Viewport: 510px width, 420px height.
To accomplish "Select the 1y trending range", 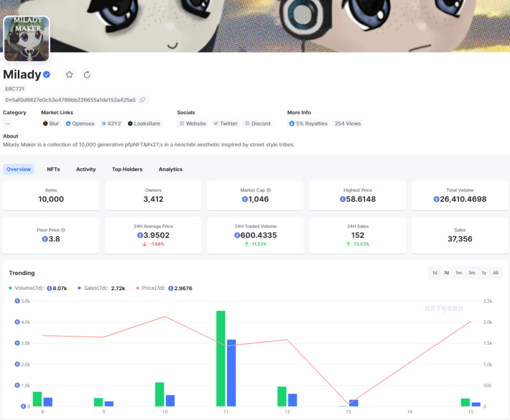I will pyautogui.click(x=484, y=273).
